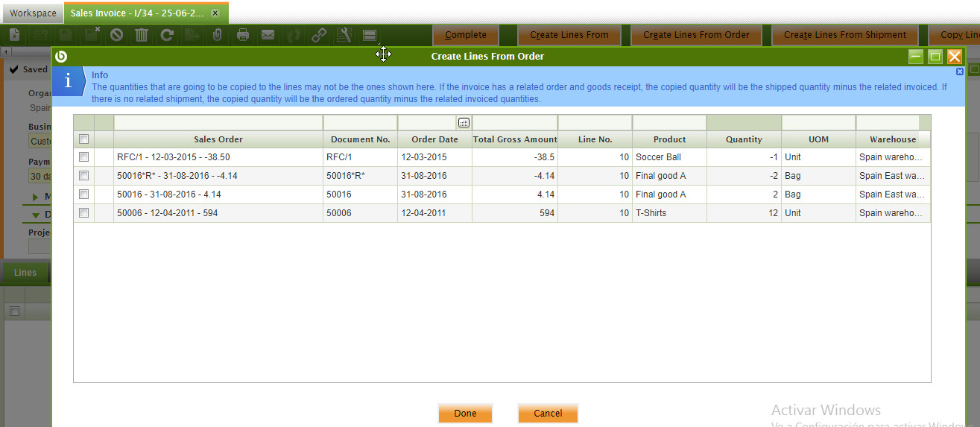Select the checkbox for order 50016*R*

[83, 176]
